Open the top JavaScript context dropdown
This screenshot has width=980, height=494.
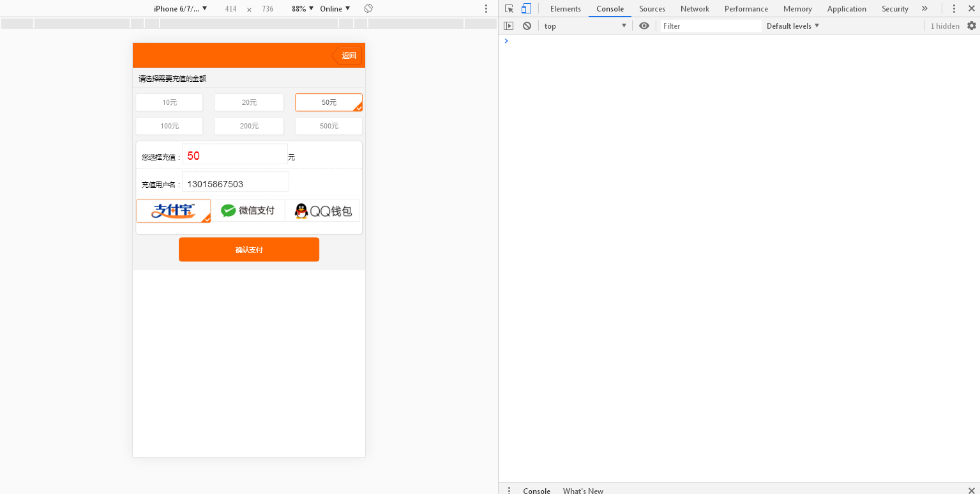pyautogui.click(x=585, y=26)
